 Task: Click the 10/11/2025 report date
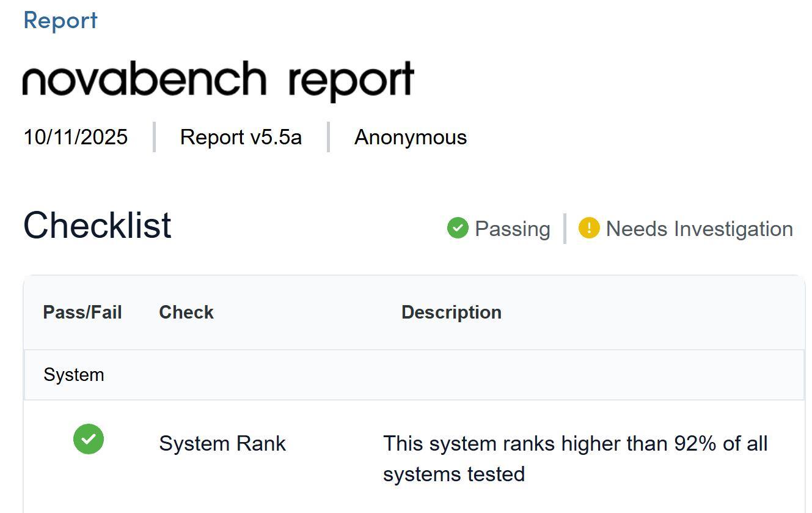(x=75, y=137)
